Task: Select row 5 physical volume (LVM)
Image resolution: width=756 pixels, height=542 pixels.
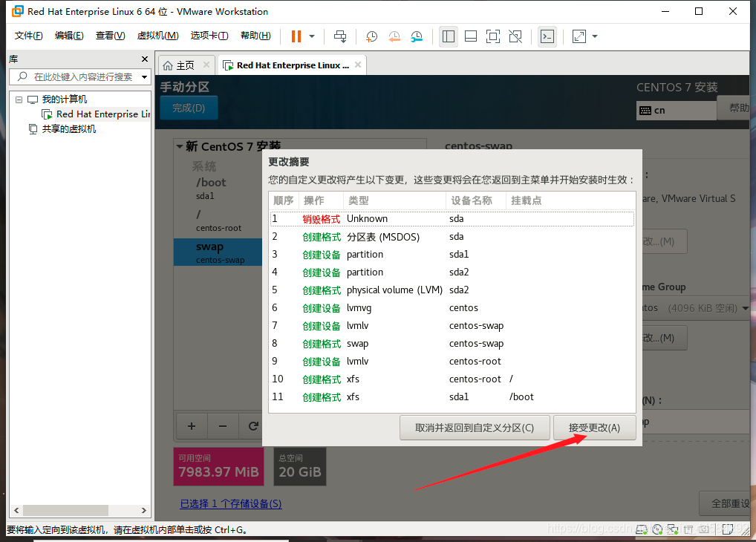Action: click(452, 290)
